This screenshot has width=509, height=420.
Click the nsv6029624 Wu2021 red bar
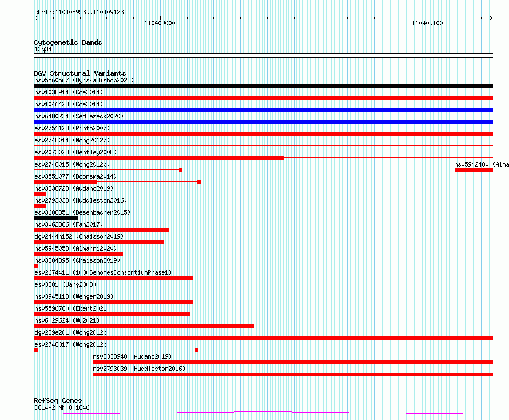(144, 326)
